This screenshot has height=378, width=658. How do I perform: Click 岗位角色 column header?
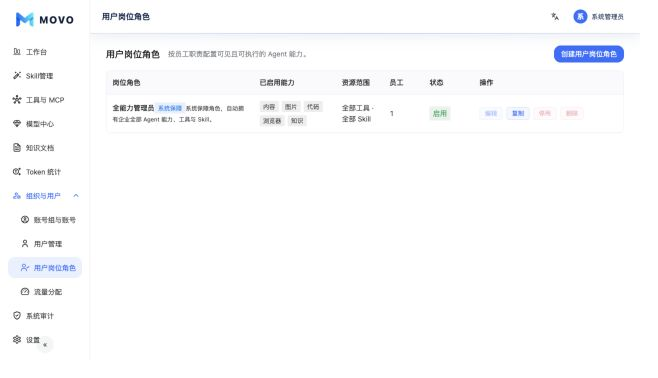(126, 83)
